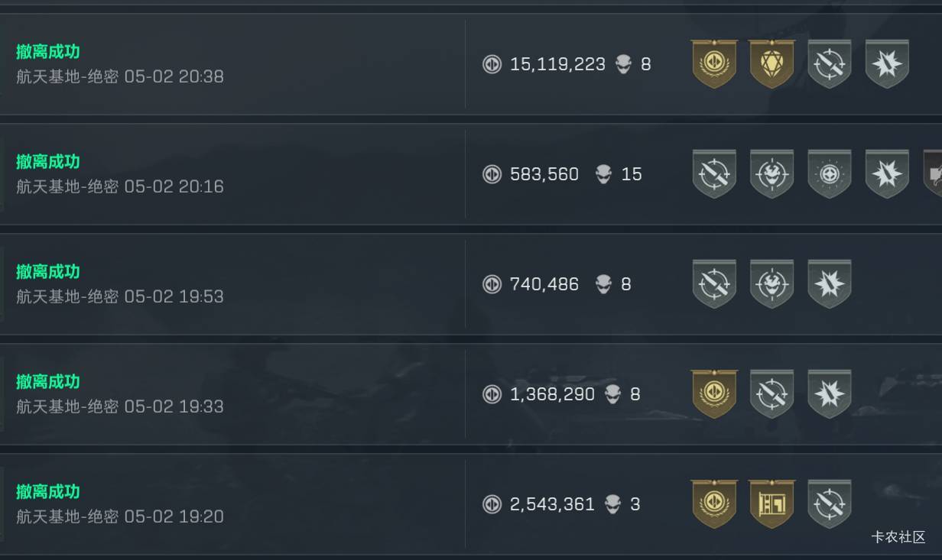Image resolution: width=942 pixels, height=560 pixels.
Task: Click skull target badge in 20:16 row
Action: [771, 174]
